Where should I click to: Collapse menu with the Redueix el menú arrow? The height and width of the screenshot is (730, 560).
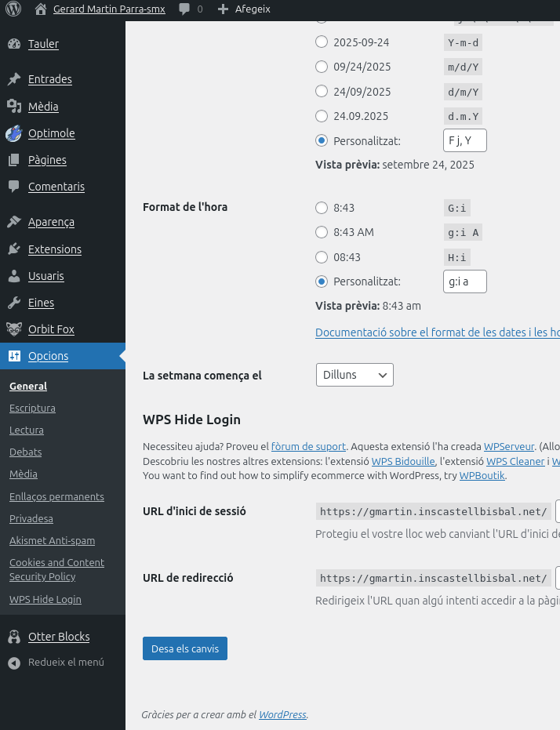tap(13, 663)
